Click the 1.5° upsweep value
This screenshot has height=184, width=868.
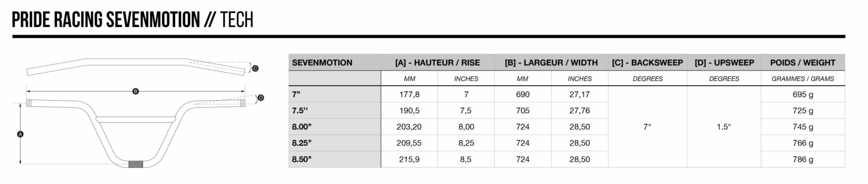[x=724, y=127]
